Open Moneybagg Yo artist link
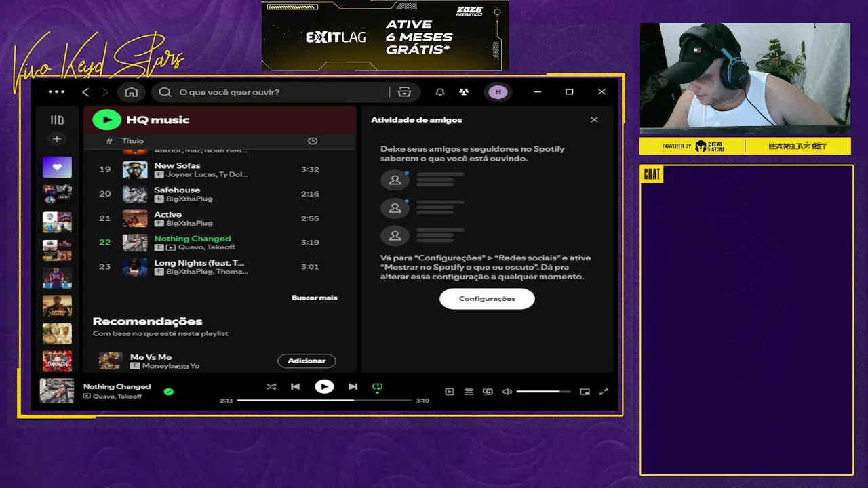 click(171, 366)
